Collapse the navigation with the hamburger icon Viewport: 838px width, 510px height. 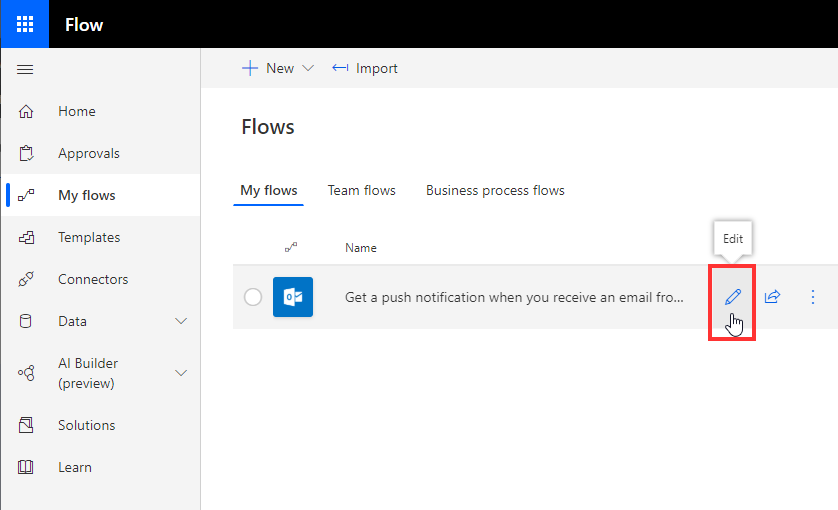(25, 69)
